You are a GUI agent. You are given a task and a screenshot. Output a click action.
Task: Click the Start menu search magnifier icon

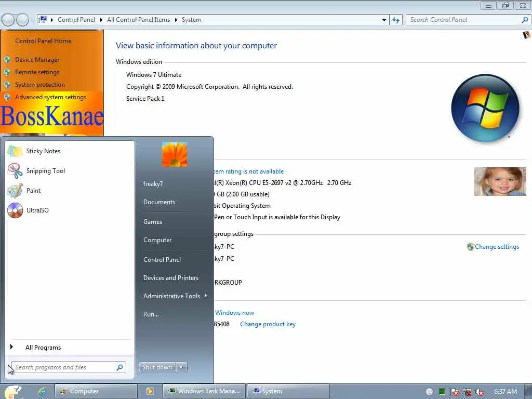coord(120,367)
